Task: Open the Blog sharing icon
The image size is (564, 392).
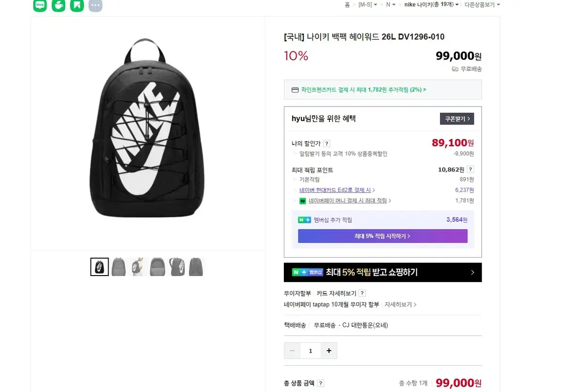Action: tap(40, 5)
